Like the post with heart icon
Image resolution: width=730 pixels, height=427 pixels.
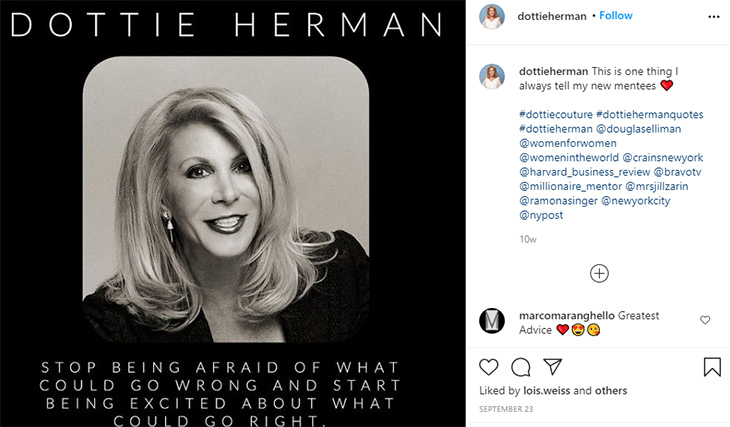[489, 367]
